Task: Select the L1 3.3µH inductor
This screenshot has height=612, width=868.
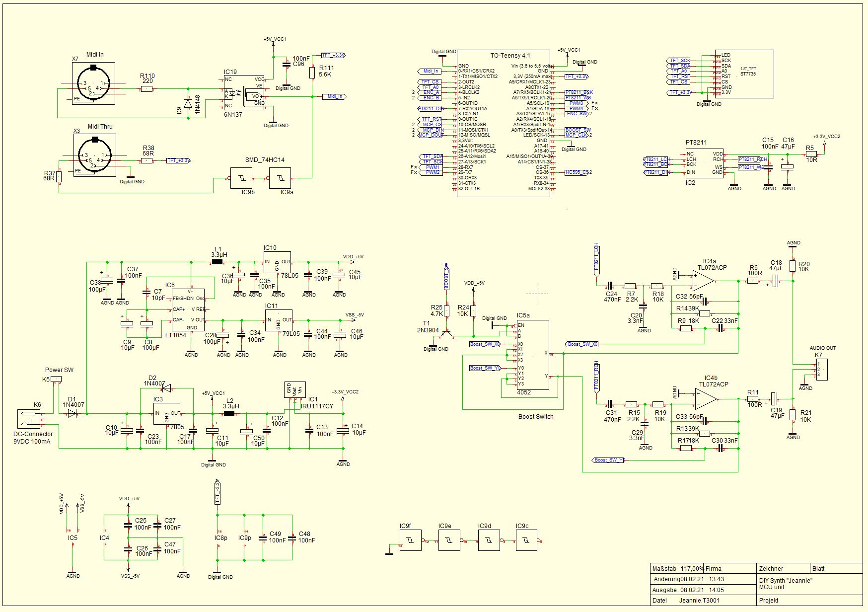Action: coord(217,262)
